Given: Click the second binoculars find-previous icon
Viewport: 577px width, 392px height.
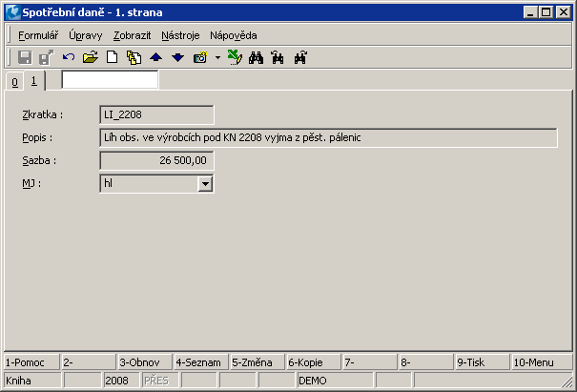Looking at the screenshot, I should tap(278, 58).
